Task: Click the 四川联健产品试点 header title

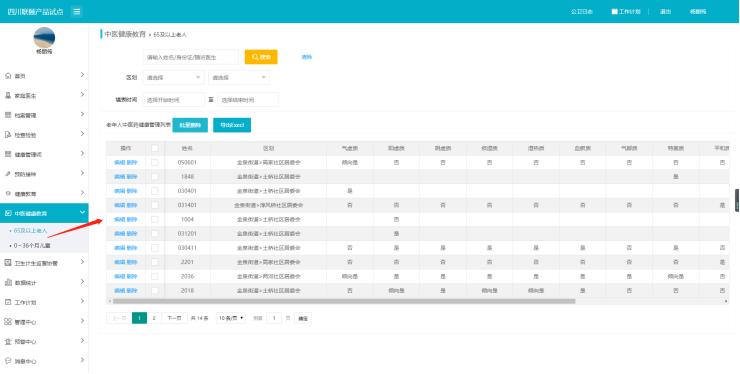Action: 35,11
